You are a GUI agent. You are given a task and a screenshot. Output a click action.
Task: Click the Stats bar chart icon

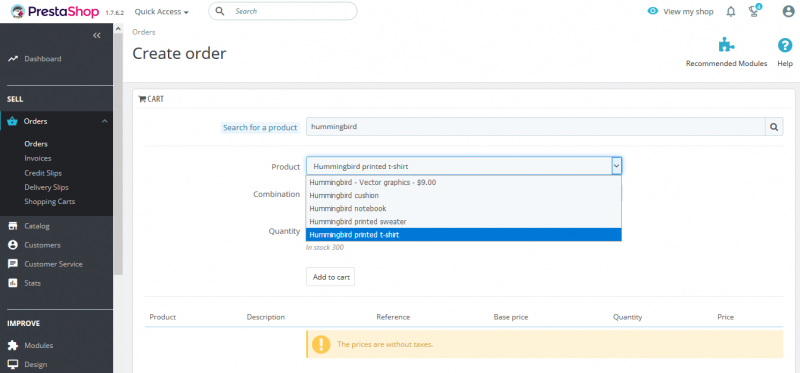(x=13, y=283)
